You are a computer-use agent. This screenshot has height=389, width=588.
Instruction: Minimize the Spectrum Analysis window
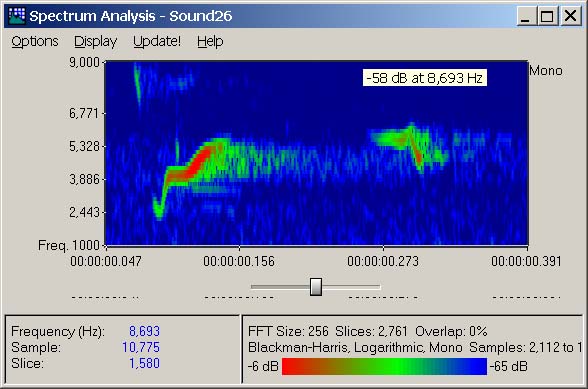click(x=526, y=16)
